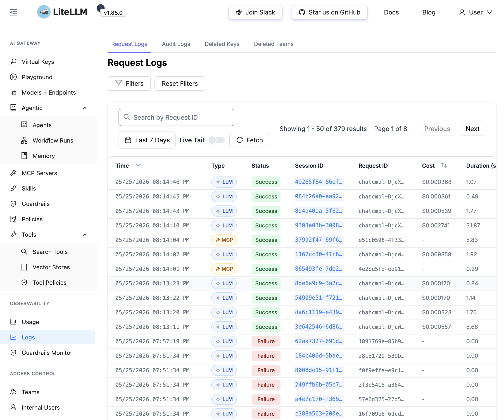This screenshot has width=504, height=420.
Task: Click Star us on GitHub
Action: coord(329,12)
